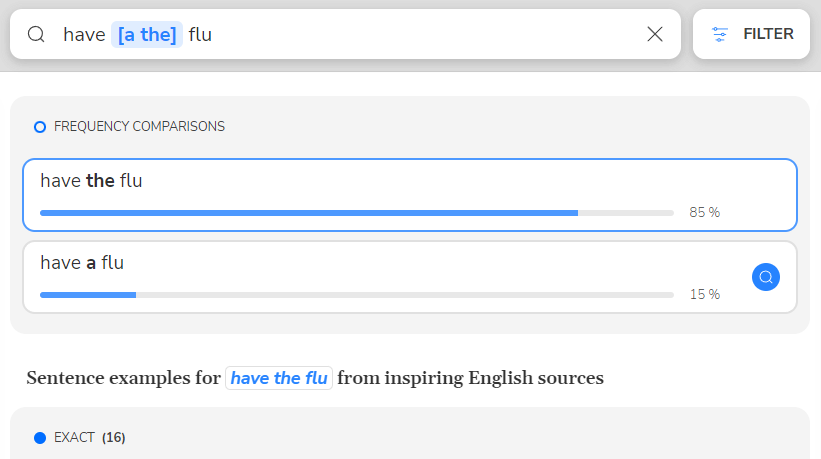Screen dimensions: 821x459
Task: Click the FREQUENCY COMPARISONS section label
Action: pyautogui.click(x=139, y=127)
